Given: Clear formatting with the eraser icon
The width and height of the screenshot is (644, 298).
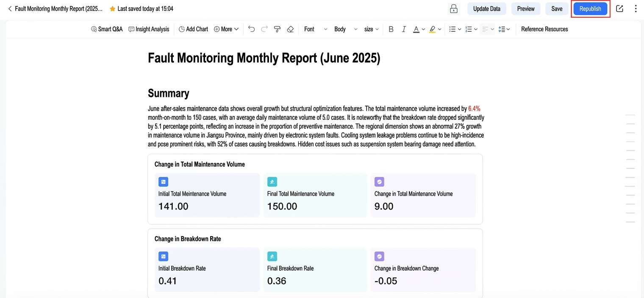Looking at the screenshot, I should coord(290,29).
